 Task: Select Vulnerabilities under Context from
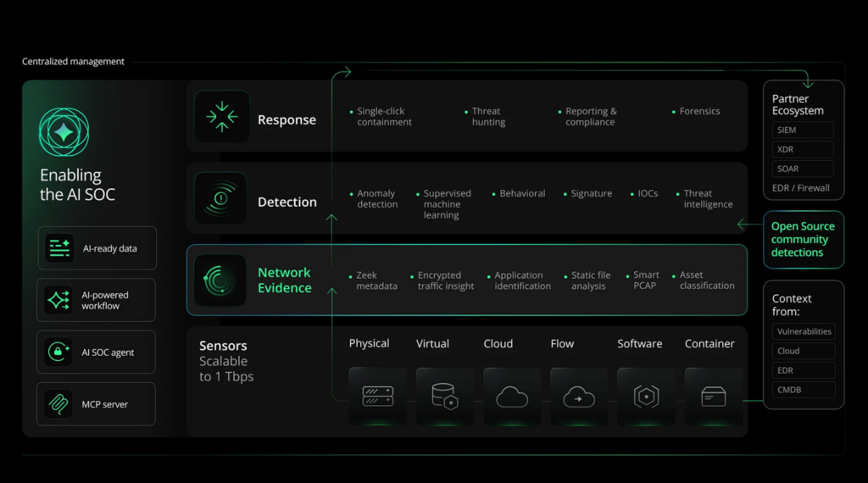point(804,331)
